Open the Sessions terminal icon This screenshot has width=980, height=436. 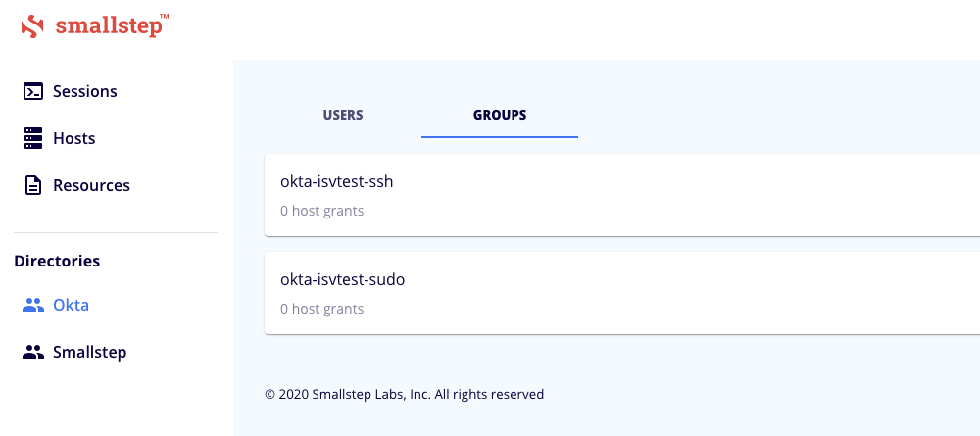click(33, 91)
